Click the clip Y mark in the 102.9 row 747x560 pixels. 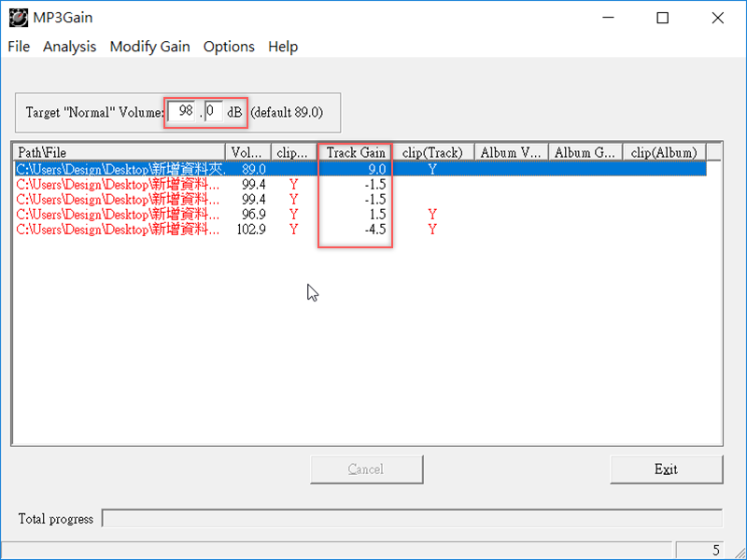click(293, 230)
